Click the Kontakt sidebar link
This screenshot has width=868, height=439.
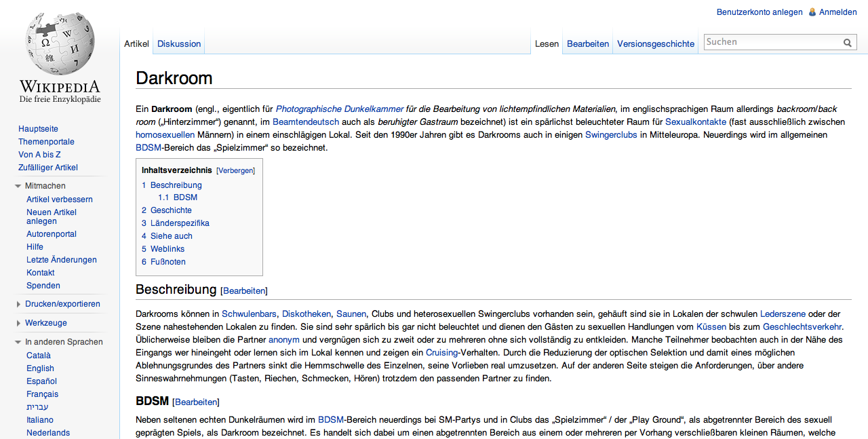[41, 273]
